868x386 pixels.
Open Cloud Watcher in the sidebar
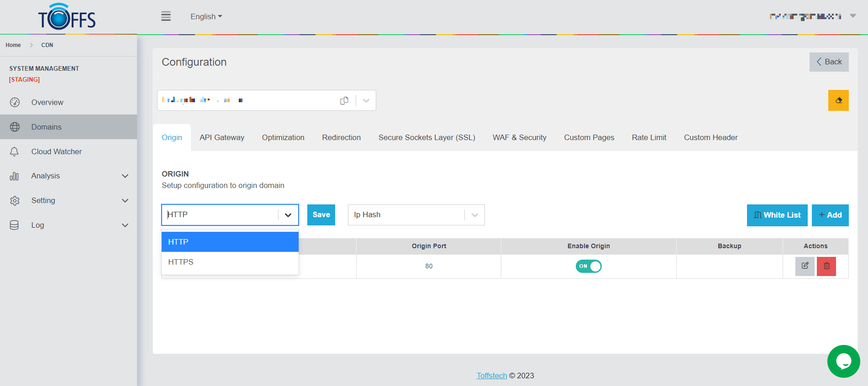56,151
